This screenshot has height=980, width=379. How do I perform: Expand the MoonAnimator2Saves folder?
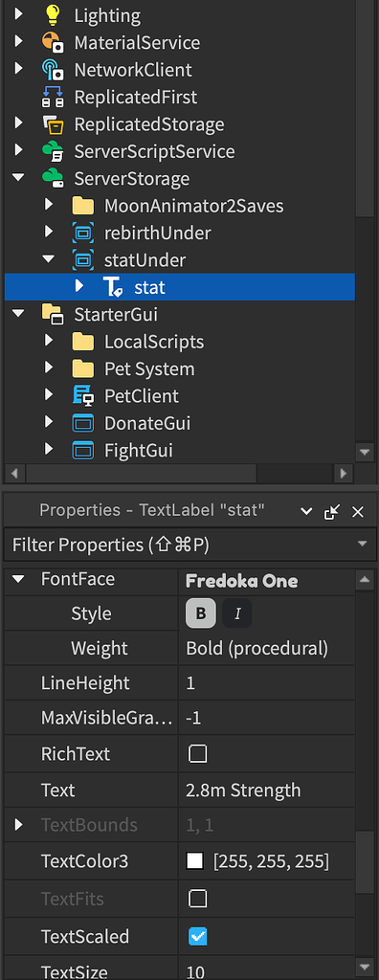pyautogui.click(x=49, y=206)
